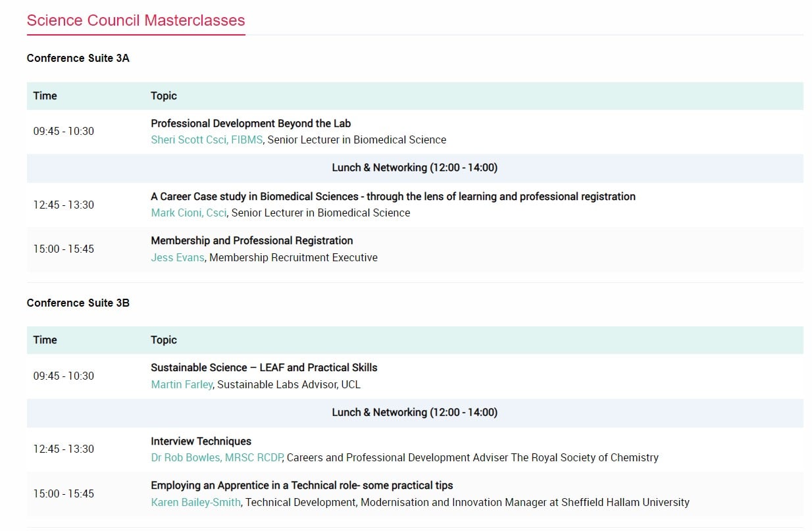Open Karen Bailey-Smith speaker link

coord(196,502)
